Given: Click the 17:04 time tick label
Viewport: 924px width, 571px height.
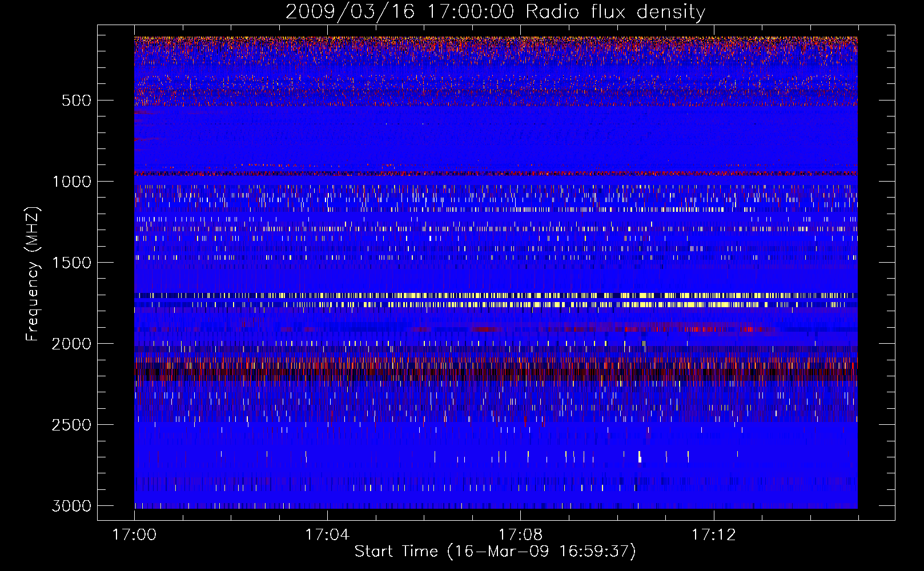Looking at the screenshot, I should click(327, 535).
